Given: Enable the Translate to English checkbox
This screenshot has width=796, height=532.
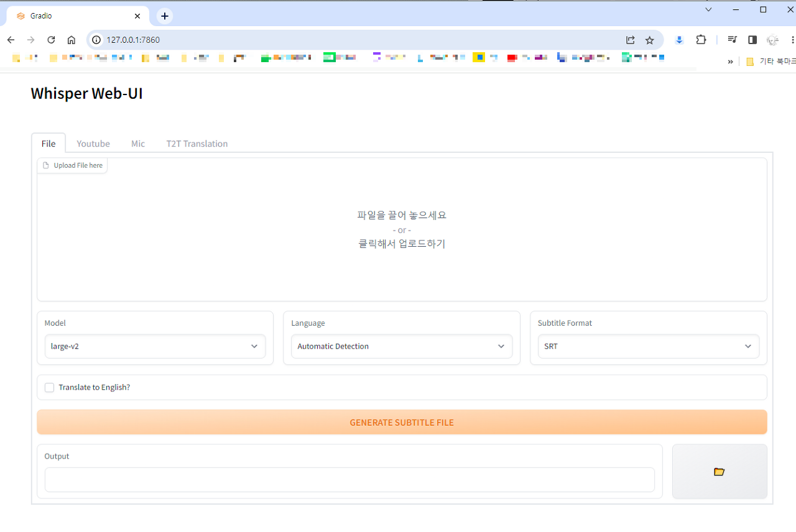Looking at the screenshot, I should (x=49, y=387).
